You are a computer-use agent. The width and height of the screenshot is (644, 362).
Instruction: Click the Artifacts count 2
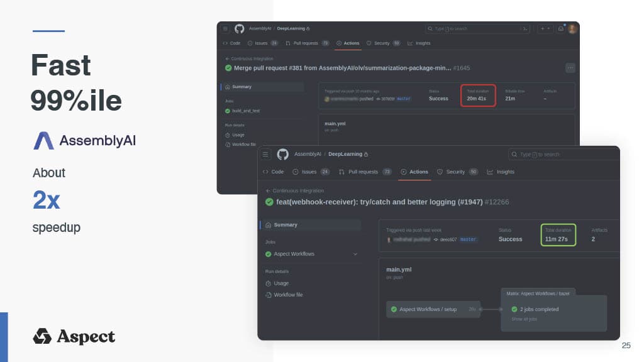(593, 239)
